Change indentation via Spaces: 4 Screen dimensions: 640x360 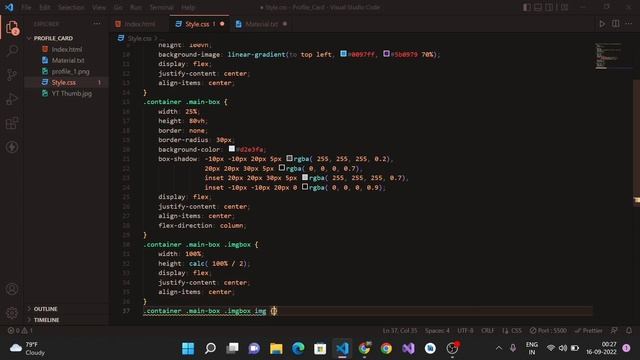coord(437,330)
